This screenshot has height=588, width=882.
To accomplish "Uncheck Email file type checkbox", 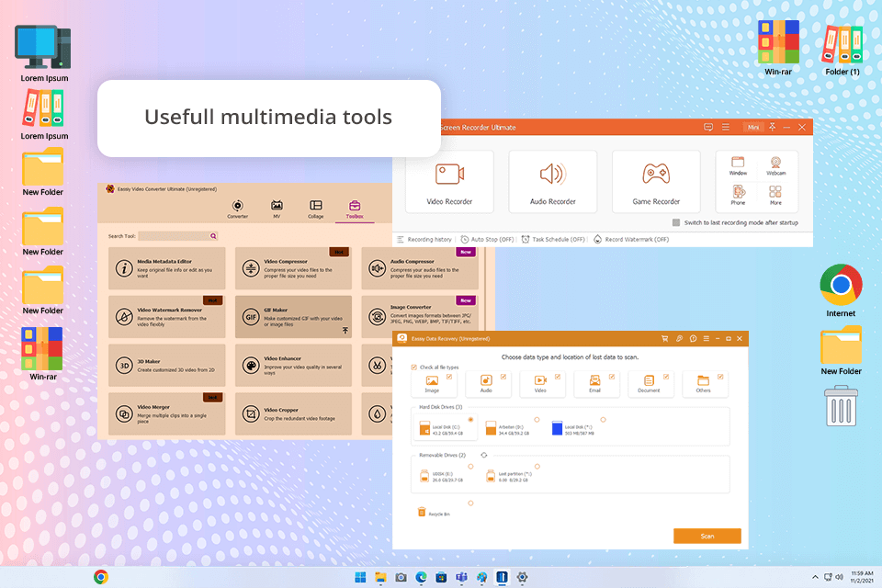I will (x=612, y=377).
